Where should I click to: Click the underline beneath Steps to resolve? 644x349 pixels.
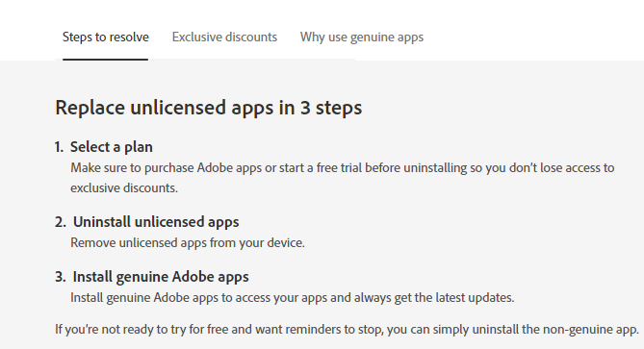coord(105,60)
